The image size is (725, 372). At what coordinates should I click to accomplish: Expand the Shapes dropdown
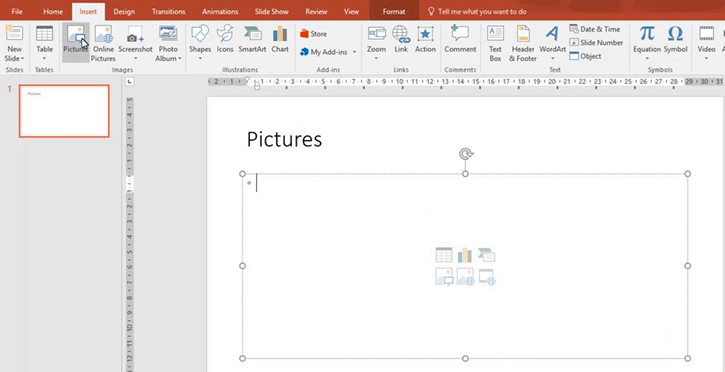click(x=200, y=59)
